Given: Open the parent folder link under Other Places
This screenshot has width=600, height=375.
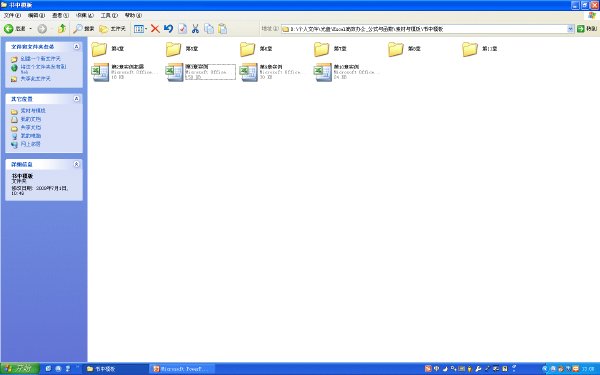Looking at the screenshot, I should 33,111.
